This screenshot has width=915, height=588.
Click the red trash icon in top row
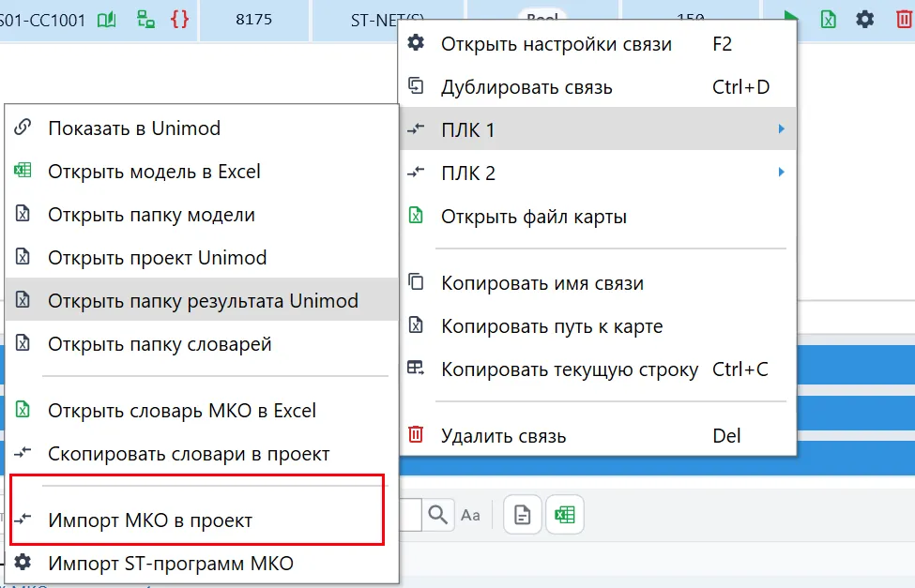[x=904, y=20]
